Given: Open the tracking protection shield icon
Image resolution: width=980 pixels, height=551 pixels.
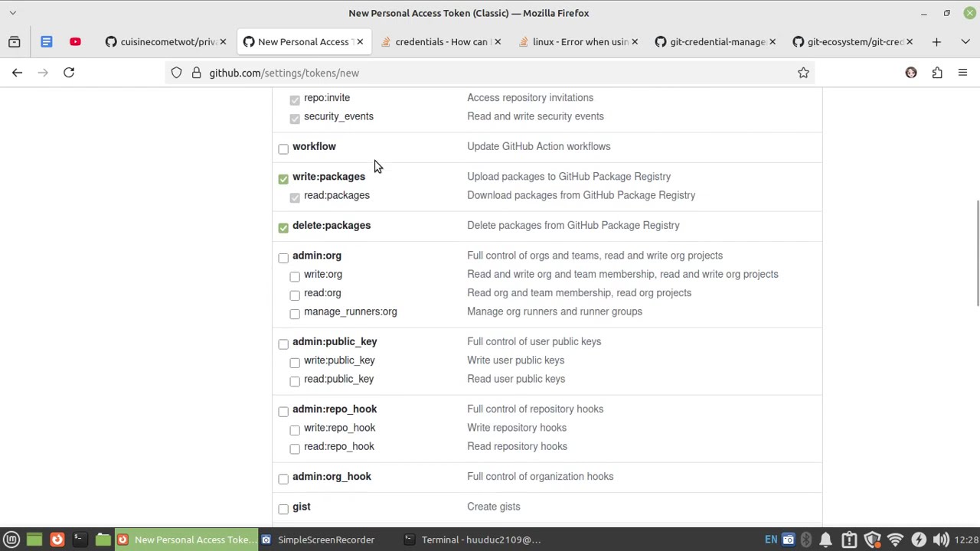Looking at the screenshot, I should click(177, 73).
